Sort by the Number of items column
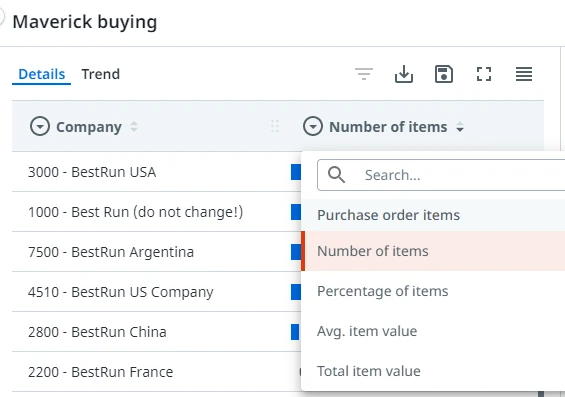Image resolution: width=565 pixels, height=397 pixels. (460, 126)
